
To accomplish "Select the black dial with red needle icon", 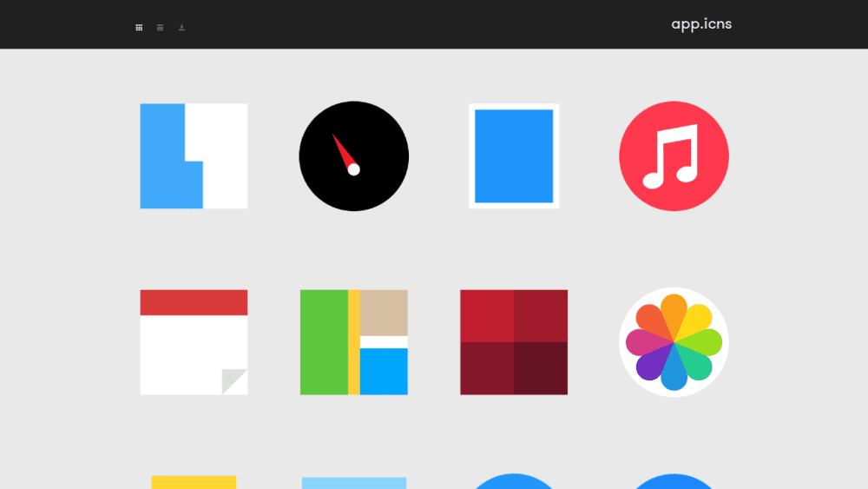I will 354,156.
